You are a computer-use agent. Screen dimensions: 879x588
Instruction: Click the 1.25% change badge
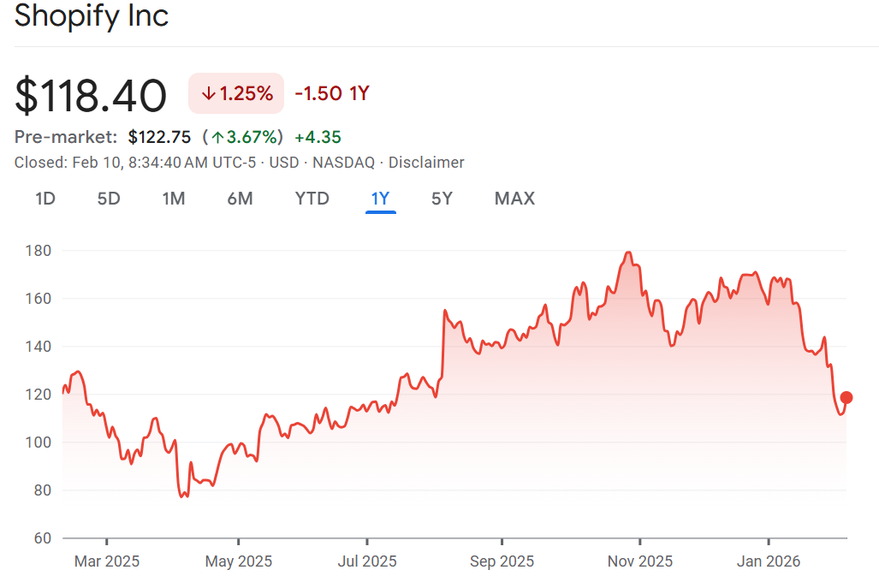click(236, 93)
